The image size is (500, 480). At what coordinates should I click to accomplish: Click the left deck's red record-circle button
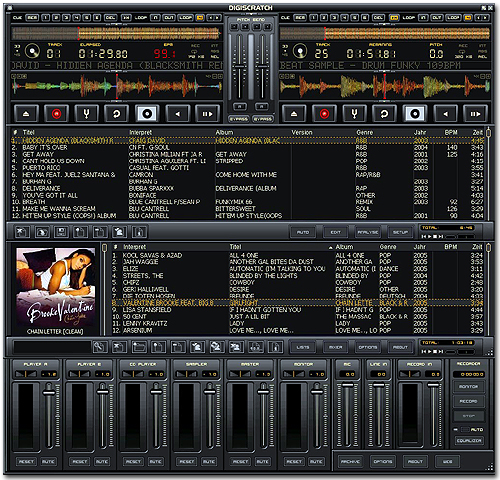[x=56, y=114]
